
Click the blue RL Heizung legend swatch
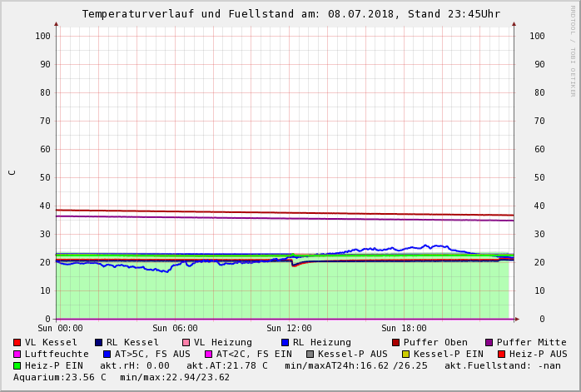286,342
